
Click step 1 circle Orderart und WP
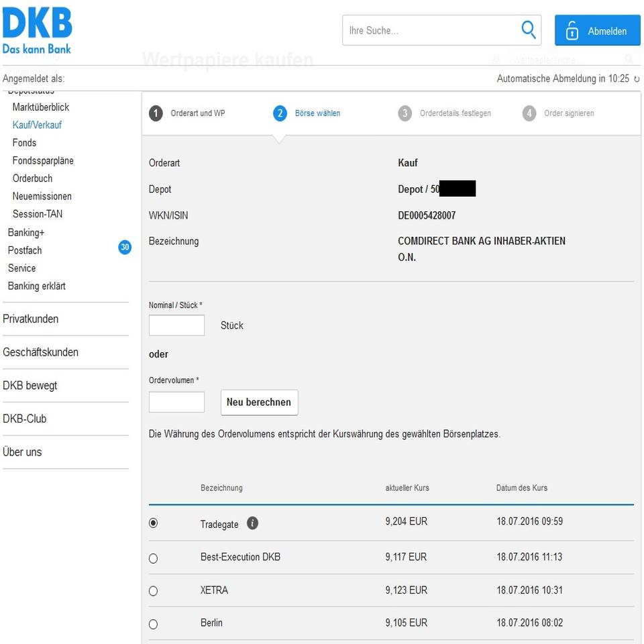[x=156, y=113]
